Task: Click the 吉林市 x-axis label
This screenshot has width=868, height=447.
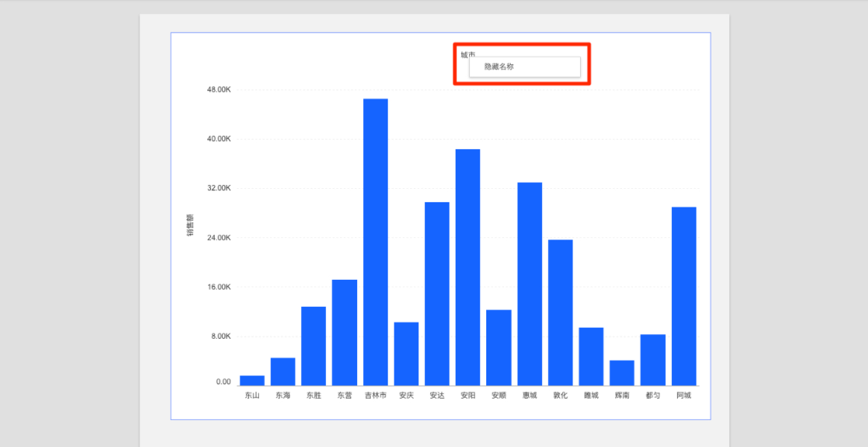Action: [x=375, y=396]
